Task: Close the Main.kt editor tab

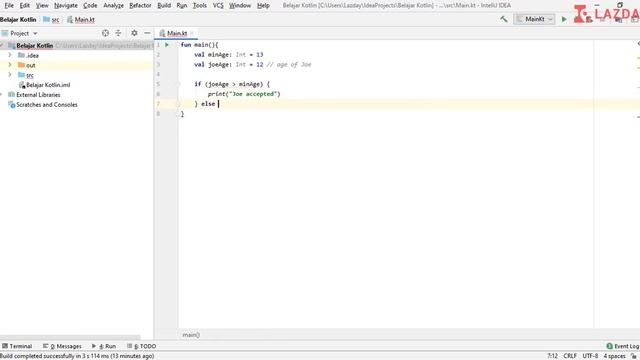Action: [192, 33]
